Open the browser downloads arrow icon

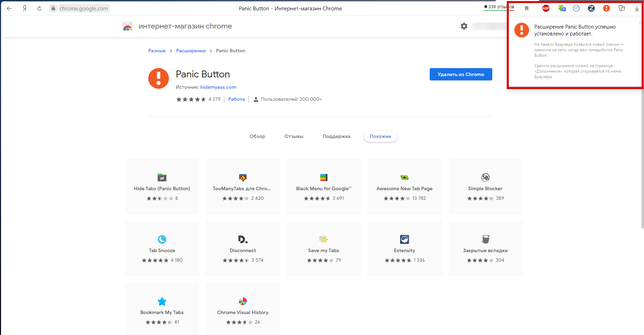636,8
